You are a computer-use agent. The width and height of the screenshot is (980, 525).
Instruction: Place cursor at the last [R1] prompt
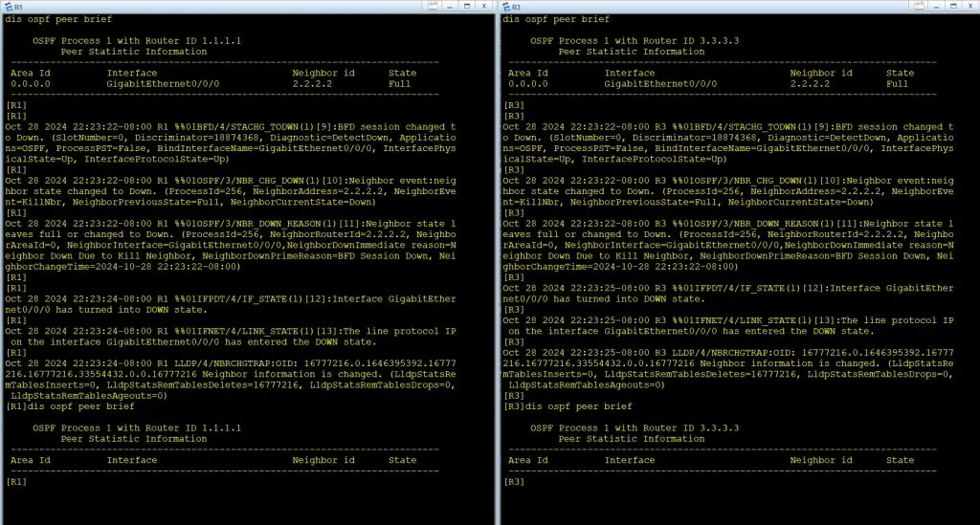[x=30, y=482]
